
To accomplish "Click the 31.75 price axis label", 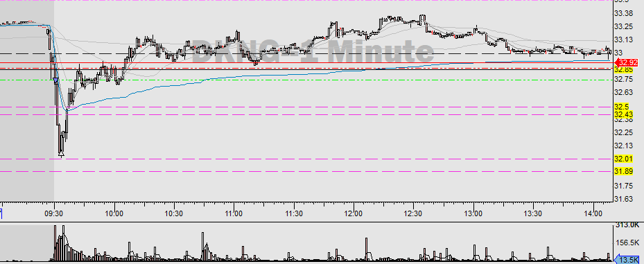I will pyautogui.click(x=623, y=186).
